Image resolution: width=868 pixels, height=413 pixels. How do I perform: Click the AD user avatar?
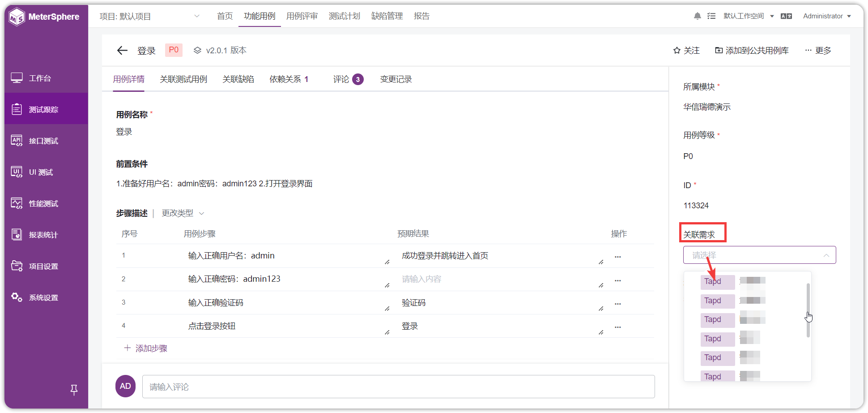[x=126, y=386]
